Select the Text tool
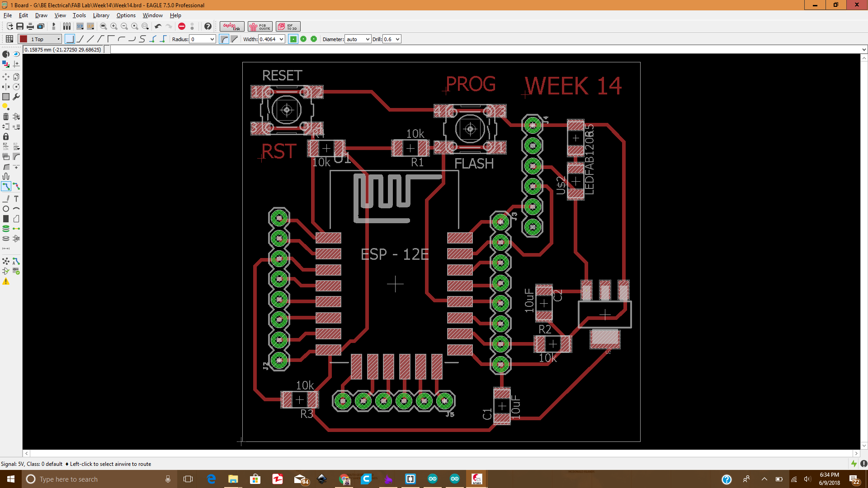The image size is (868, 488). 16,199
